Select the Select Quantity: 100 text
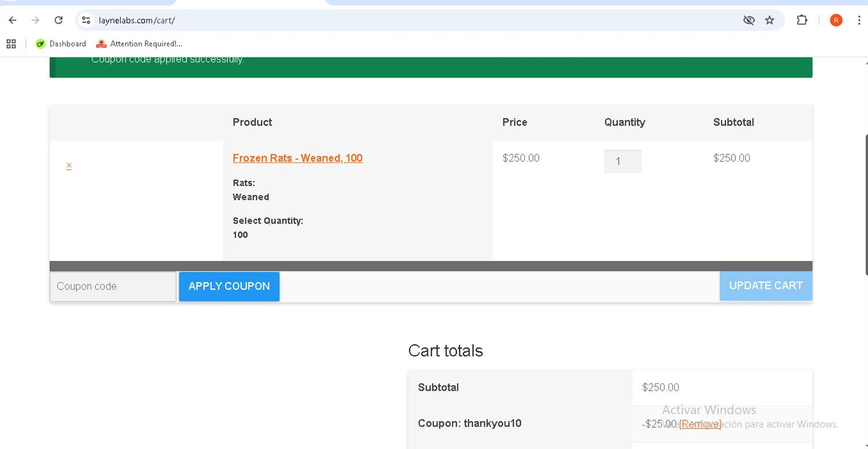868x449 pixels. pos(267,227)
